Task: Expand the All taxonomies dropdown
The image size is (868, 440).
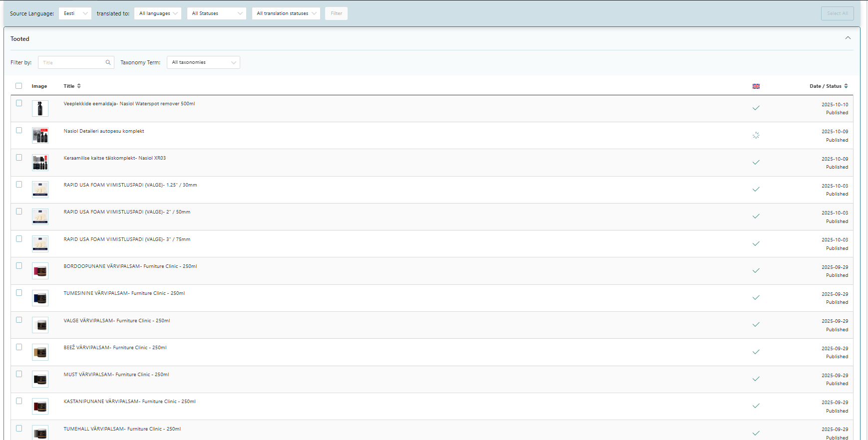Action: click(x=203, y=62)
